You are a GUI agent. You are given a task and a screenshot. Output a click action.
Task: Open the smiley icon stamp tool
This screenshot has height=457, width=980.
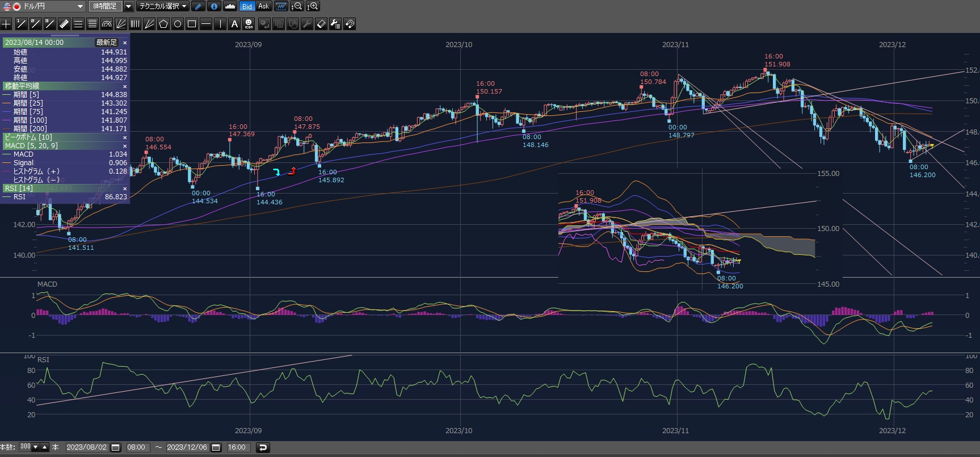pyautogui.click(x=249, y=24)
